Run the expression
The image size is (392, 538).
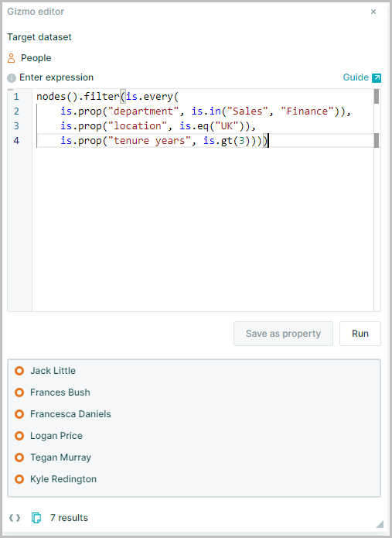point(360,334)
